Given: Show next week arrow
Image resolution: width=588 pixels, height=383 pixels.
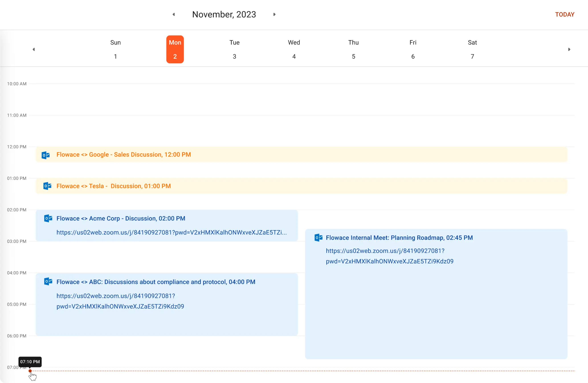Looking at the screenshot, I should pos(569,49).
